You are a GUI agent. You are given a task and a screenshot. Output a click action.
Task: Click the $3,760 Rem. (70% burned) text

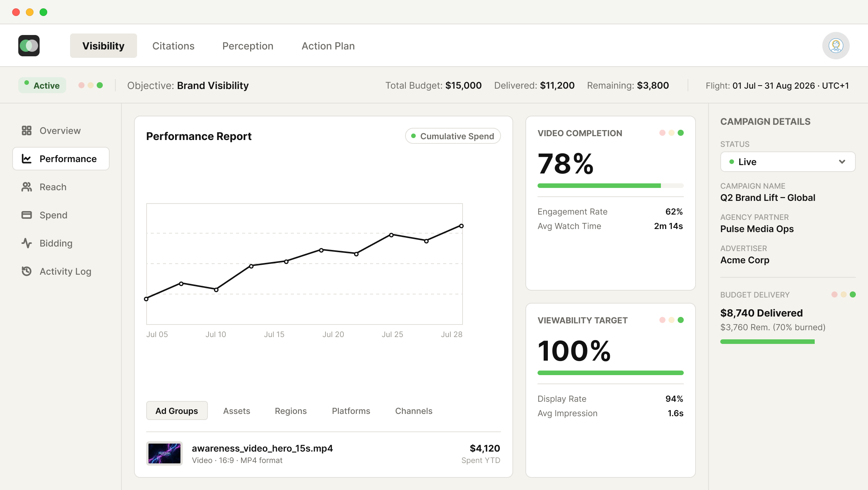click(773, 327)
